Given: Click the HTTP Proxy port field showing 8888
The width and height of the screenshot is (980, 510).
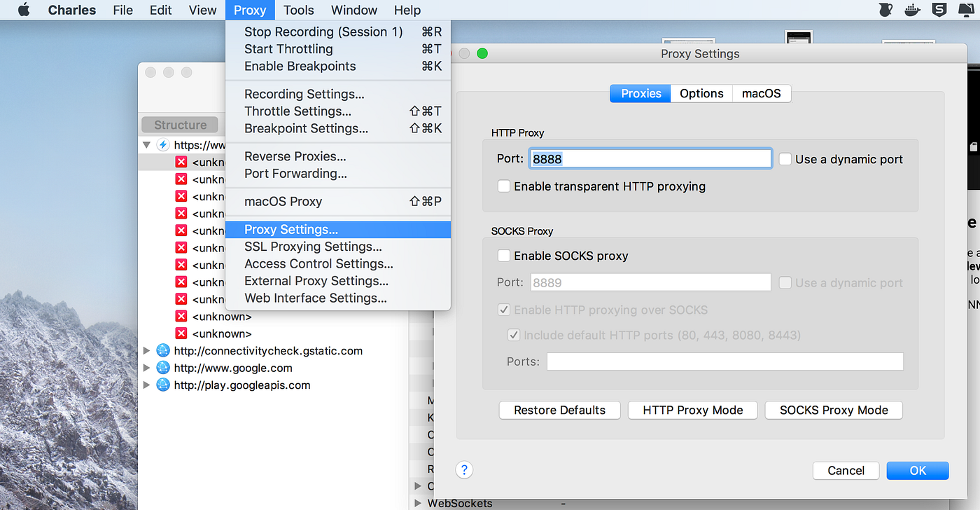Looking at the screenshot, I should click(x=651, y=159).
